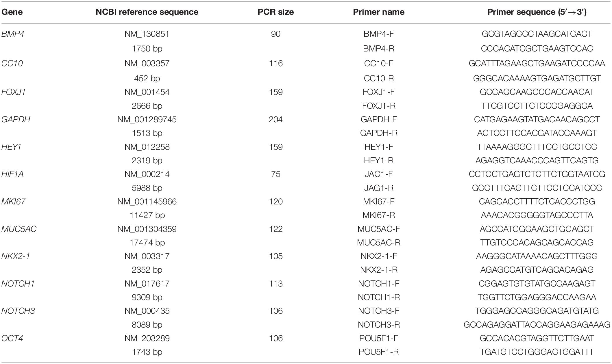Click the GAPDH PCR size 204
The width and height of the screenshot is (612, 364).
click(x=276, y=119)
